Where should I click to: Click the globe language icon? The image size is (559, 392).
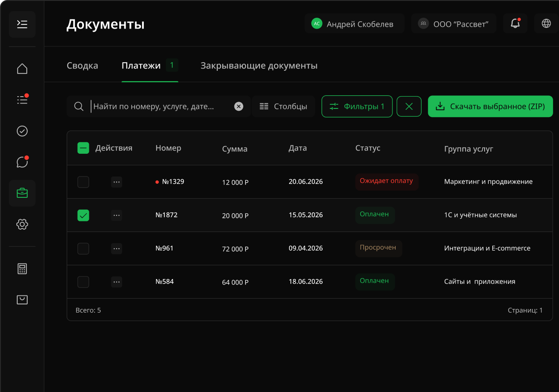546,24
